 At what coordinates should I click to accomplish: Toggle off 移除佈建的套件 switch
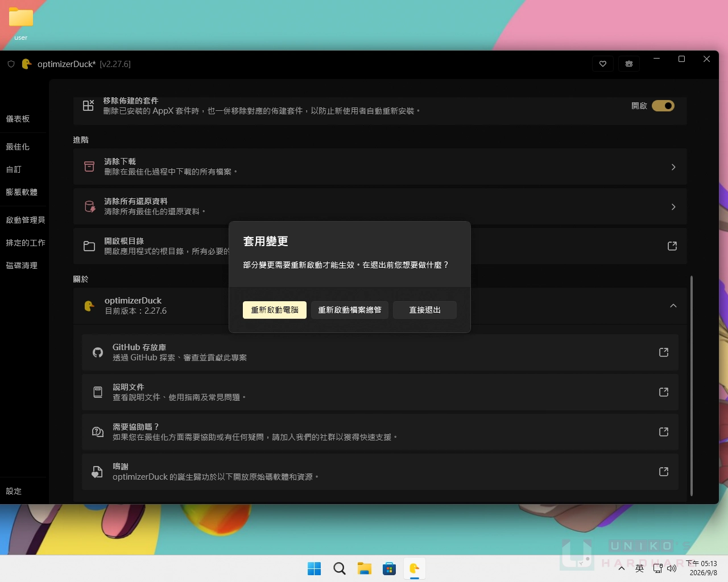click(x=663, y=106)
